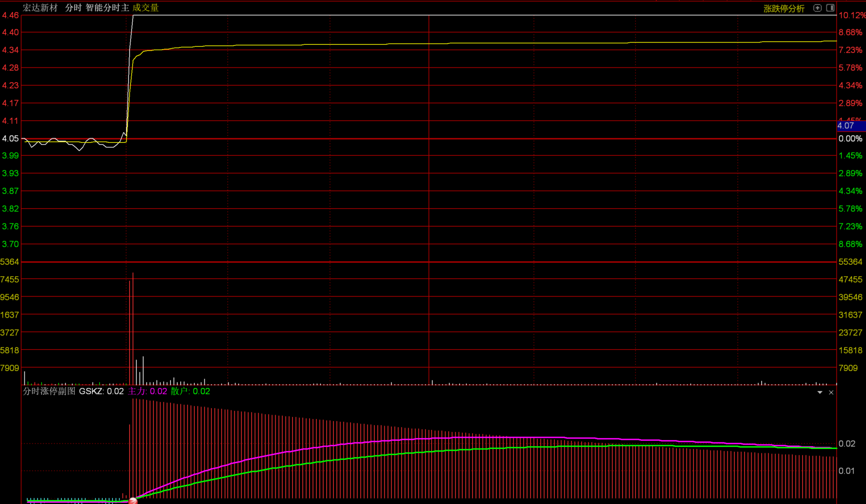The height and width of the screenshot is (504, 866).
Task: Click the magenta 主力: 0.02 label
Action: click(x=147, y=391)
